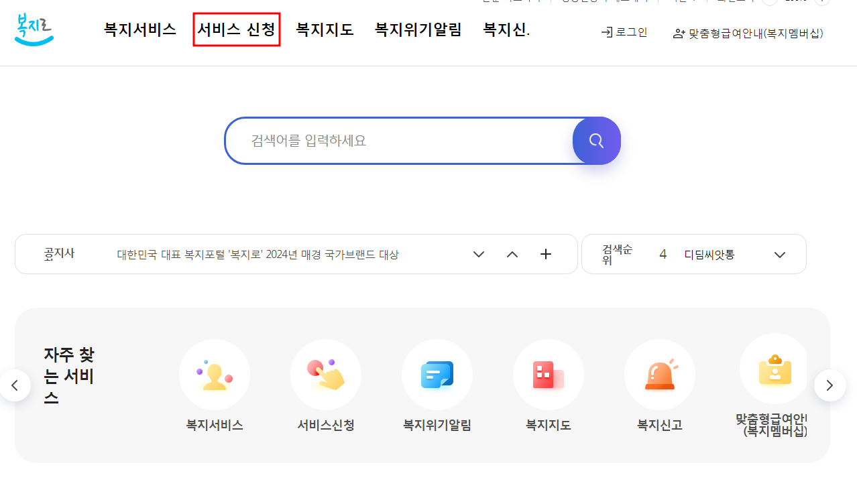The width and height of the screenshot is (857, 504).
Task: Open the 복지지도 menu
Action: pos(324,30)
